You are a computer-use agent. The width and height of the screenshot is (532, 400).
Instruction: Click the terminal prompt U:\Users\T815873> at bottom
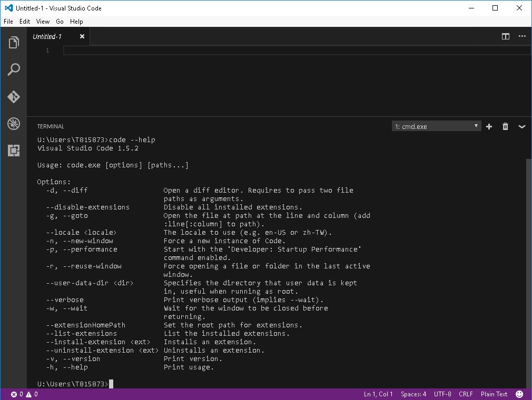(73, 384)
